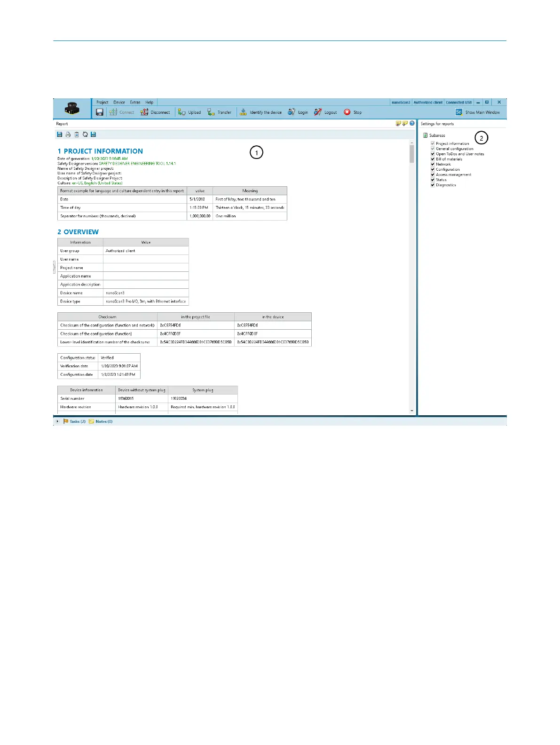
Task: Click the 2 OVERVIEW heading
Action: click(78, 232)
